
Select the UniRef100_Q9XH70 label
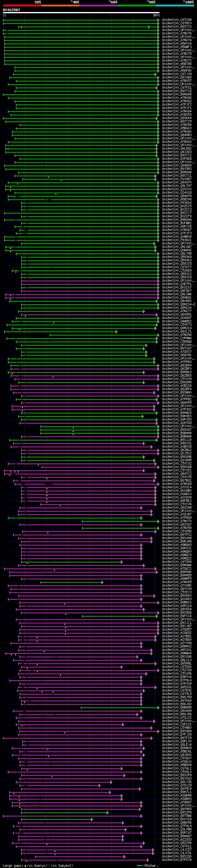click(x=177, y=182)
